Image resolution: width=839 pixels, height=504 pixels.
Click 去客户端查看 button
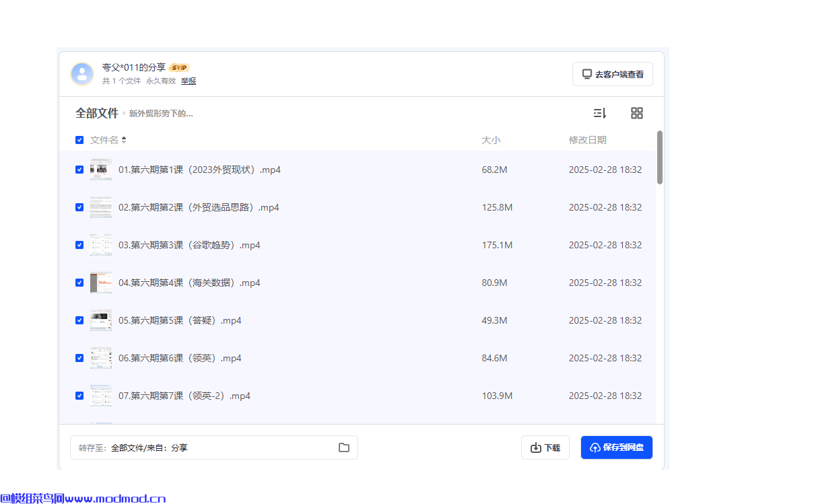click(x=613, y=74)
